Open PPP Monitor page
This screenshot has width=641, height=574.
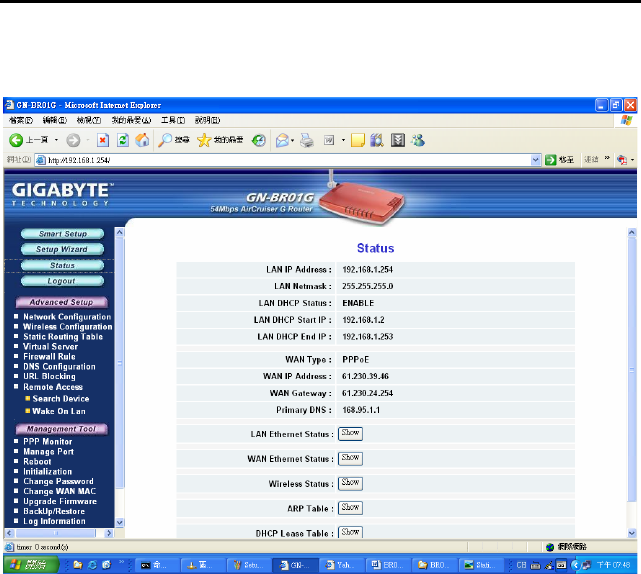48,442
